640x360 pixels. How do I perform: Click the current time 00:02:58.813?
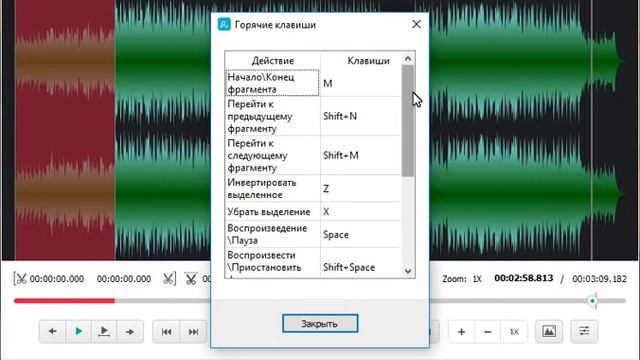click(524, 278)
